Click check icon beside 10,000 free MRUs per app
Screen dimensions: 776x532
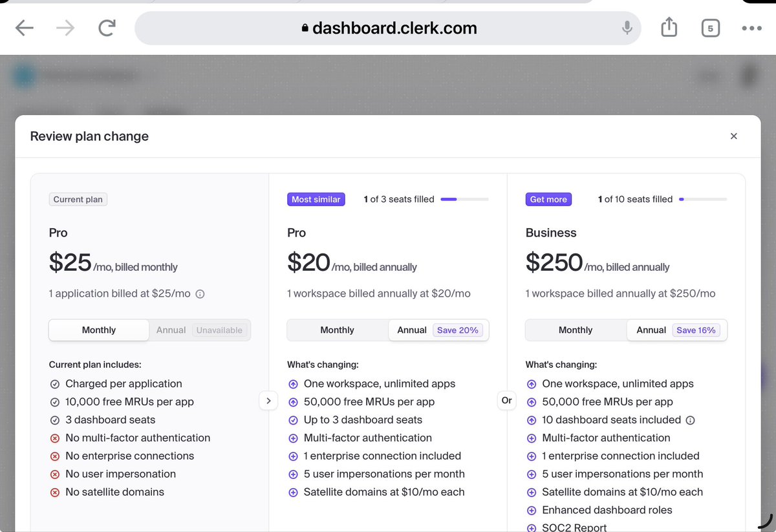(54, 402)
